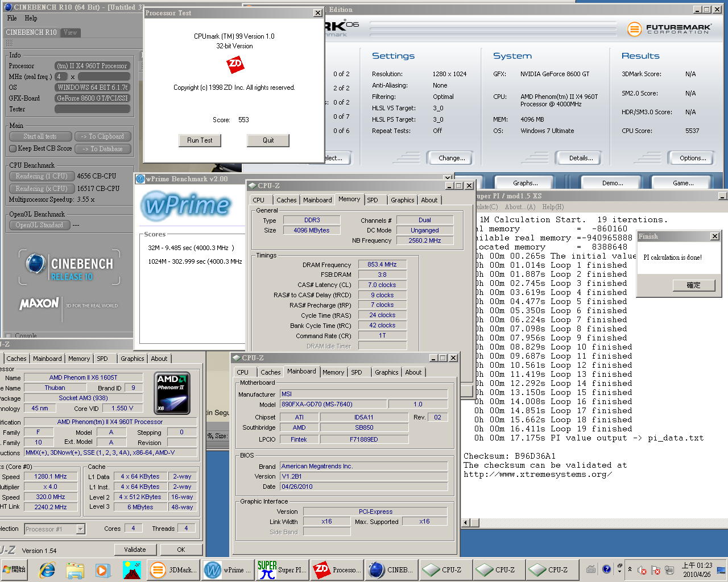Screen dimensions: 728x582
Task: Click the DRAM Frequency value 853.4 MHz
Action: tap(382, 264)
